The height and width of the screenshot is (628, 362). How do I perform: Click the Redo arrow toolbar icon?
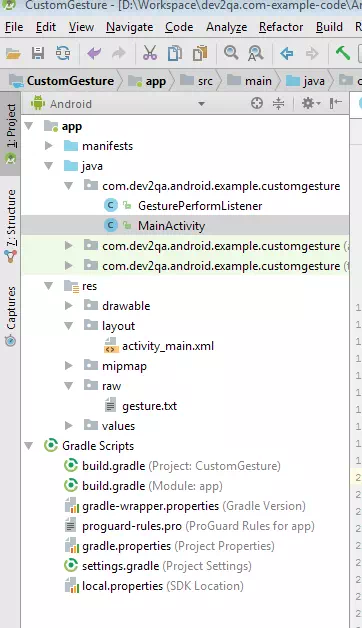(119, 53)
